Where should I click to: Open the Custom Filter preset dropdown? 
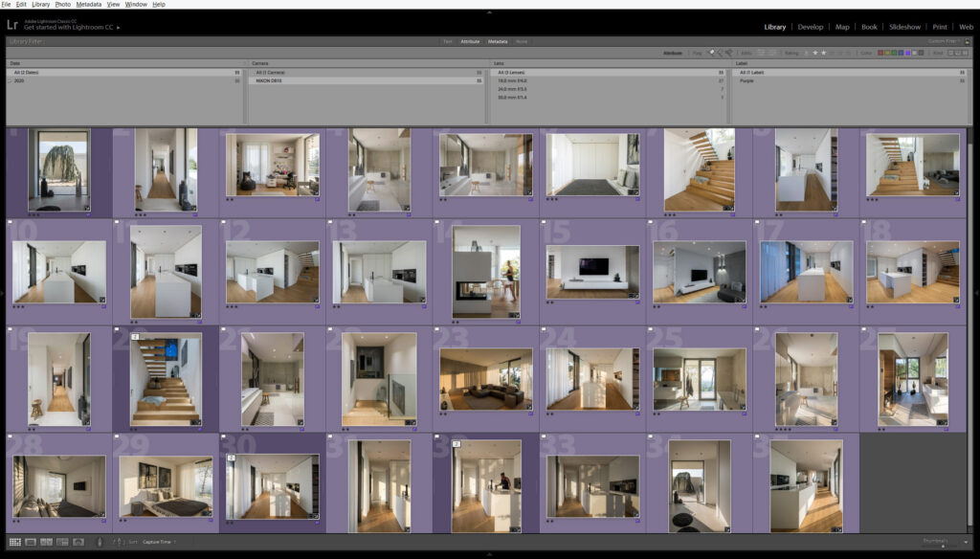coord(942,41)
